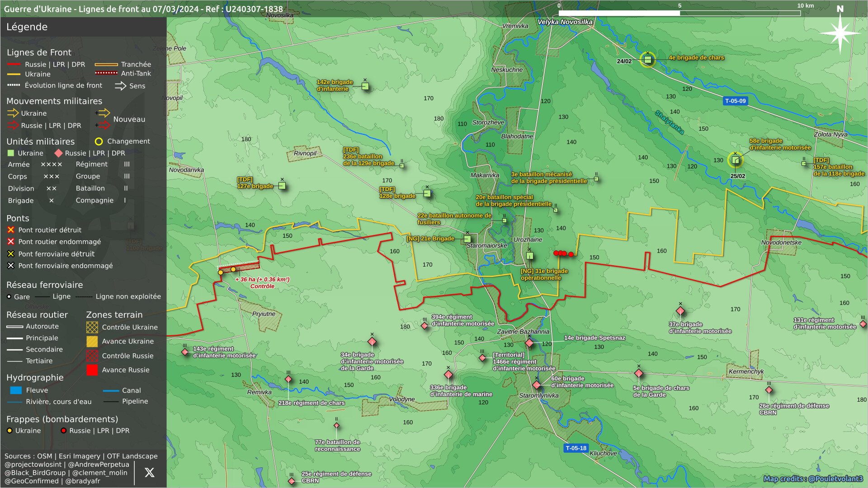This screenshot has height=488, width=868.
Task: Click the Avance Russie red swatch
Action: (x=92, y=370)
